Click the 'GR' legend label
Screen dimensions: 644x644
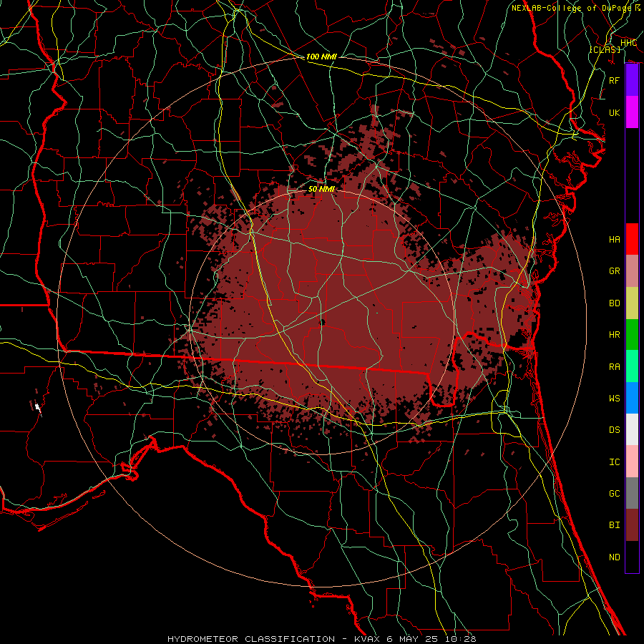[614, 271]
